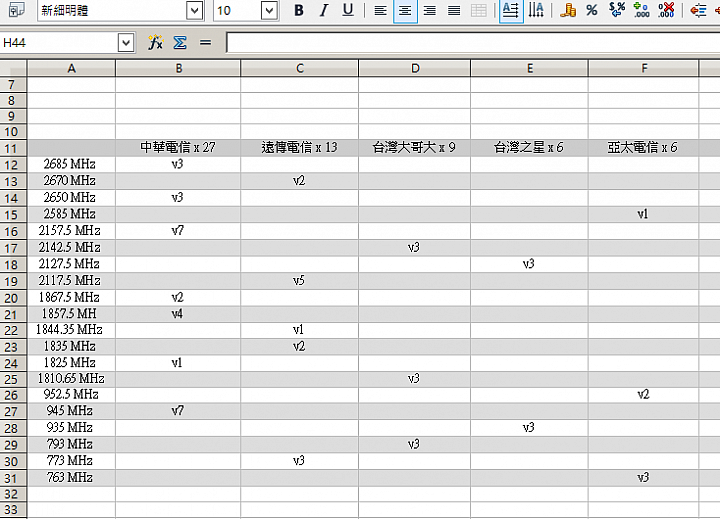The width and height of the screenshot is (720, 519).
Task: Select v3 in the 935 MHz row
Action: tap(529, 428)
